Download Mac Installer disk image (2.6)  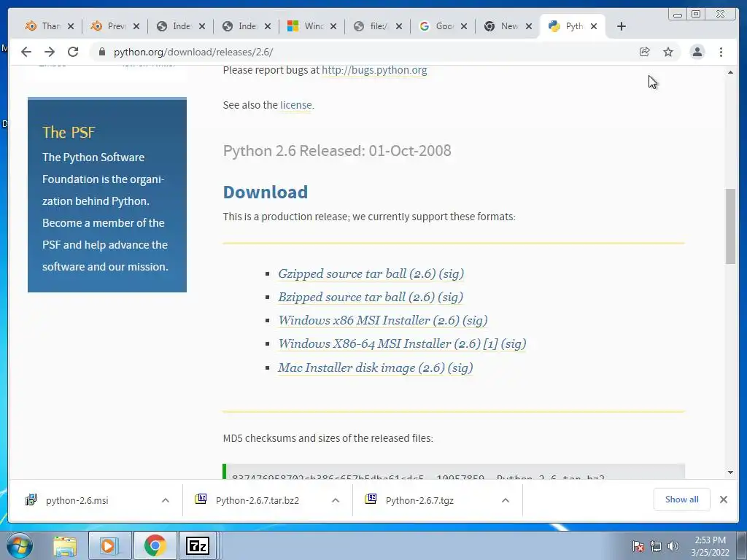361,367
